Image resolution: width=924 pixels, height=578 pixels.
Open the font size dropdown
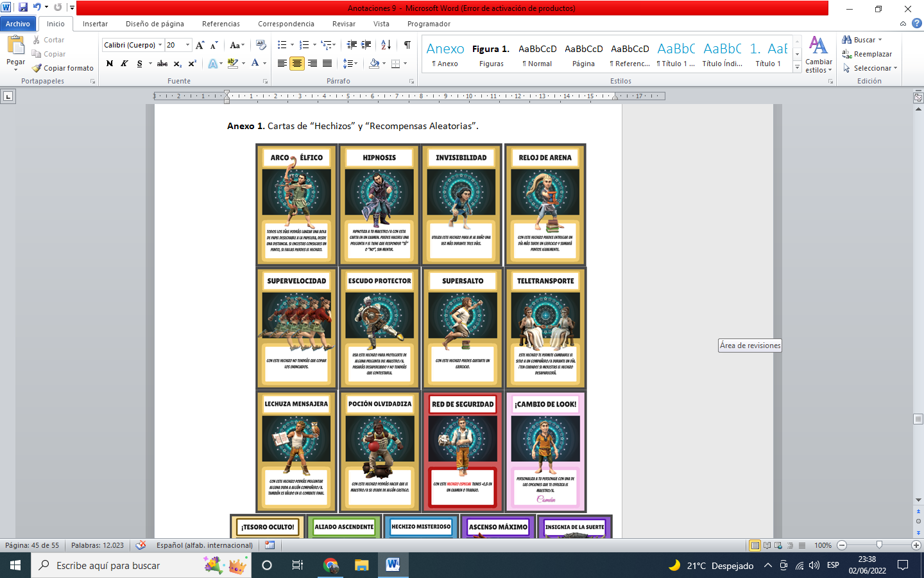click(187, 45)
